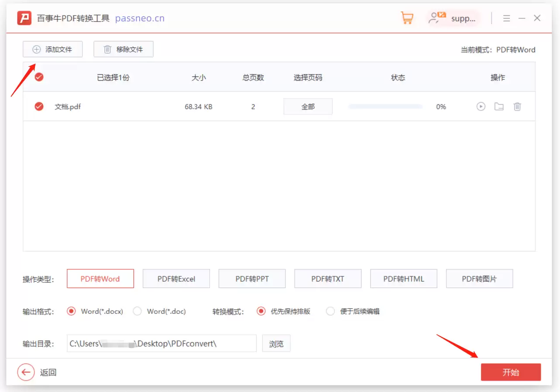Switch to PDF转图片 mode
Viewport: 560px width, 392px height.
(479, 279)
